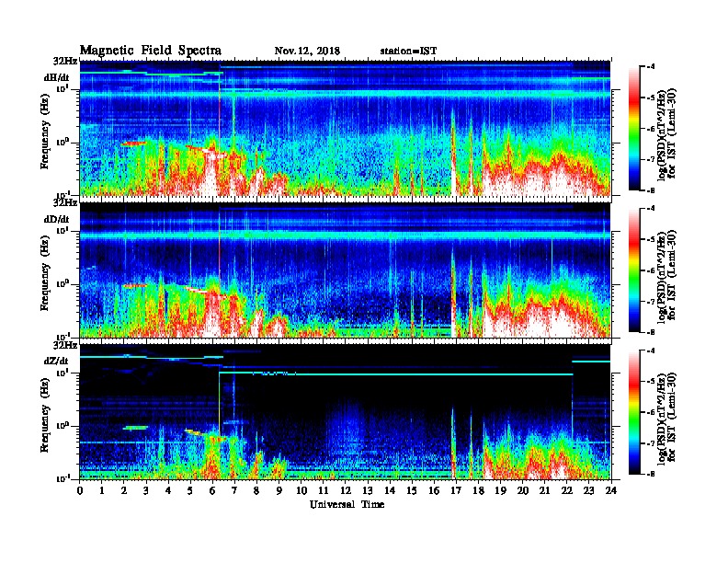Click the "Universal Time" axis title
728x563 pixels.
tap(347, 504)
